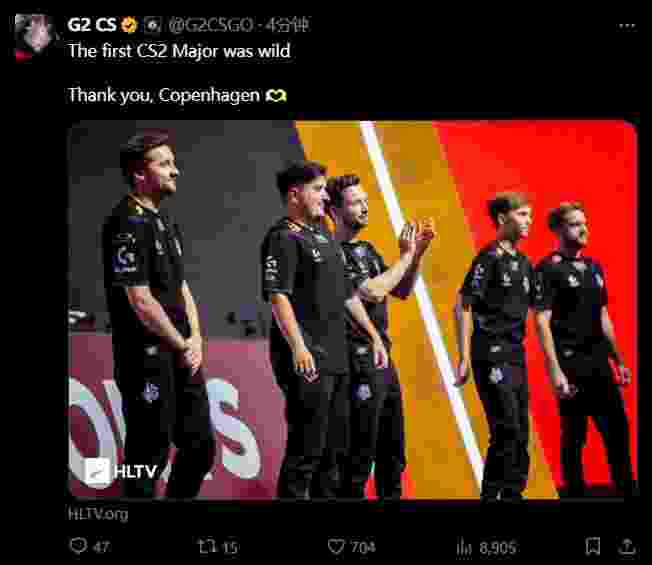Open G2 CS profile avatar
This screenshot has width=652, height=565.
(x=34, y=37)
